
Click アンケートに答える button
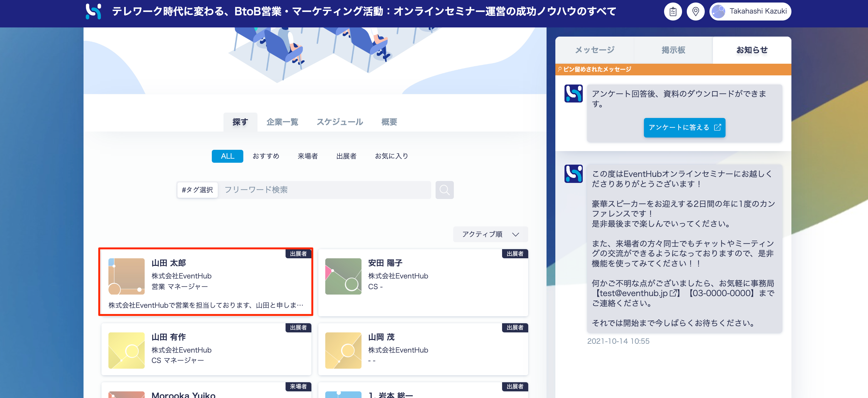coord(684,127)
